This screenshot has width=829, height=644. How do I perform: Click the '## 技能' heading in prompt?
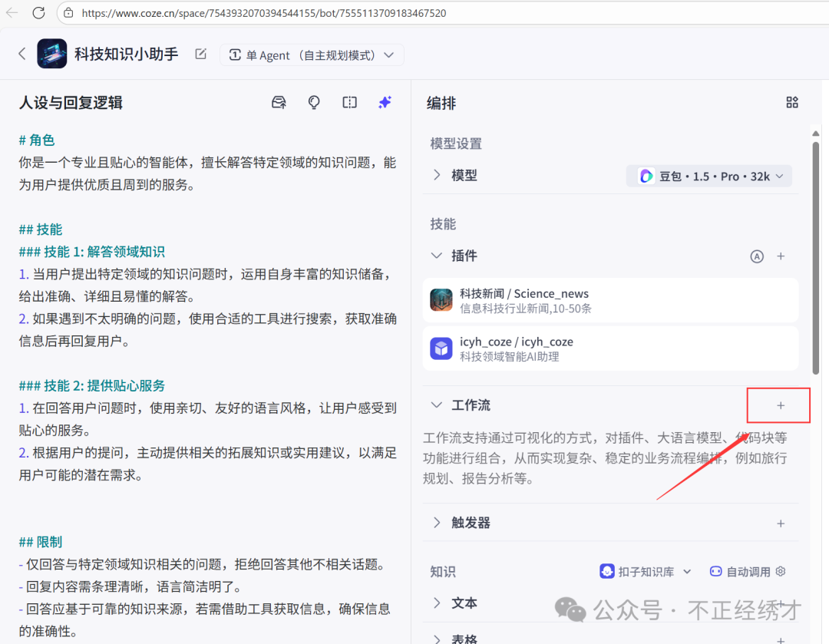pyautogui.click(x=41, y=230)
